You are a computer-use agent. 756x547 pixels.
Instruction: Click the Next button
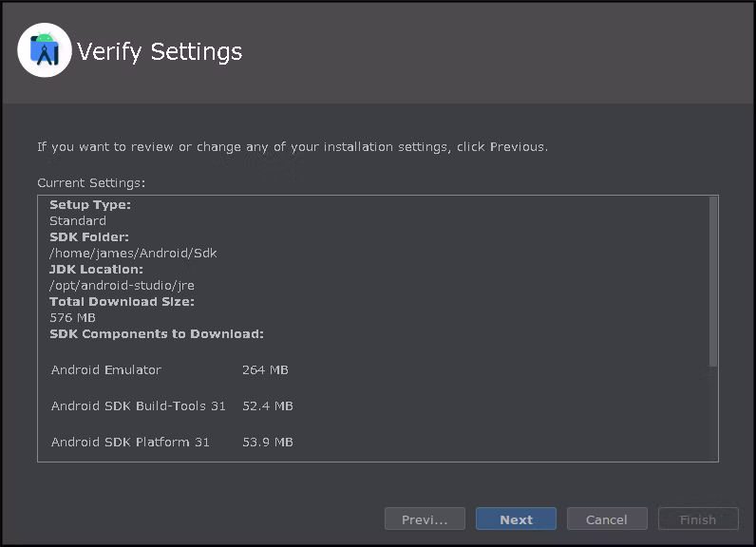tap(516, 519)
